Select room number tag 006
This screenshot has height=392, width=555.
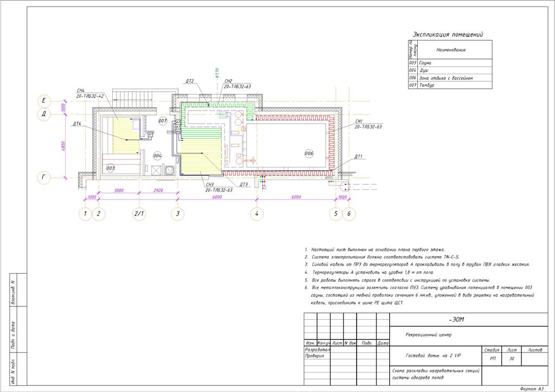[309, 153]
